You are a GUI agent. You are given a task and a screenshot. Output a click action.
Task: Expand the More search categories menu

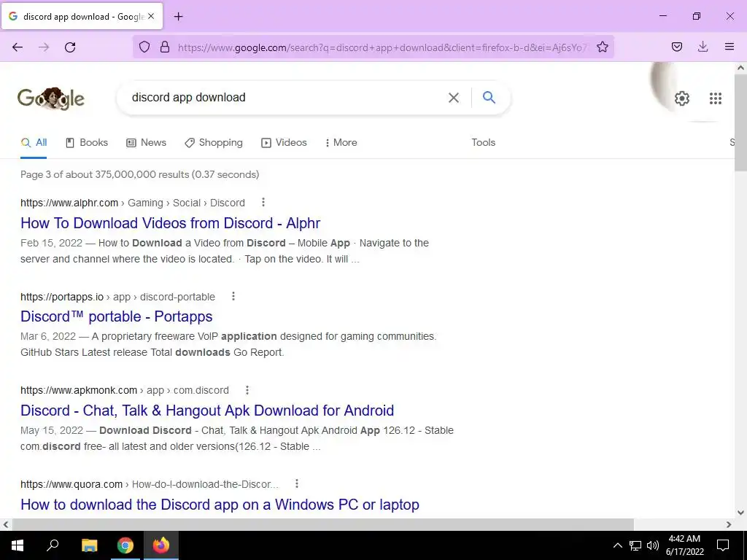point(341,142)
